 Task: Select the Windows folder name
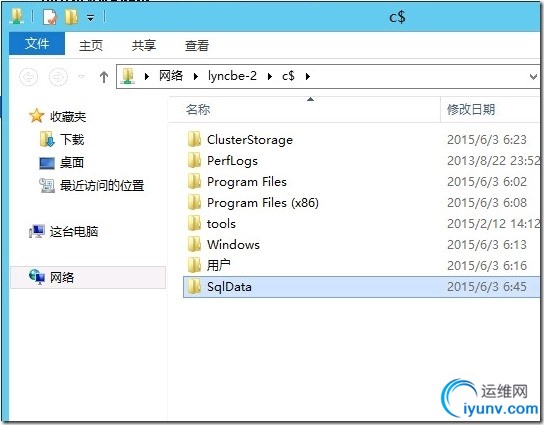(233, 245)
